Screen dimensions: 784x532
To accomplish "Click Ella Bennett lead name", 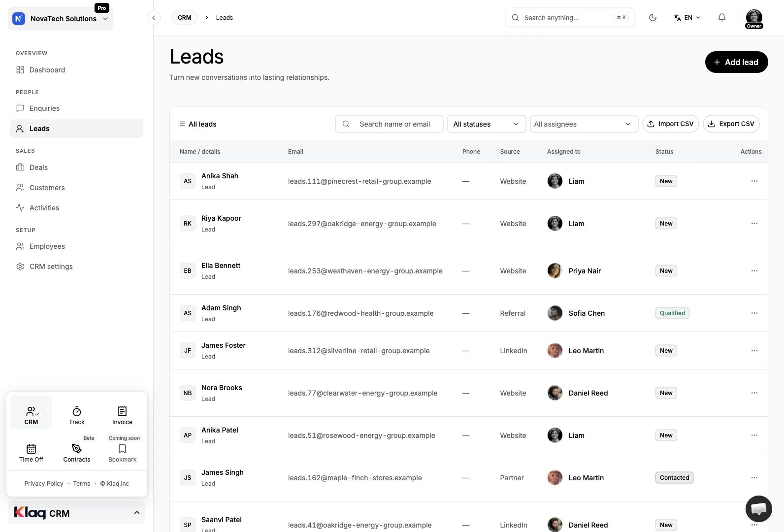I will (221, 266).
